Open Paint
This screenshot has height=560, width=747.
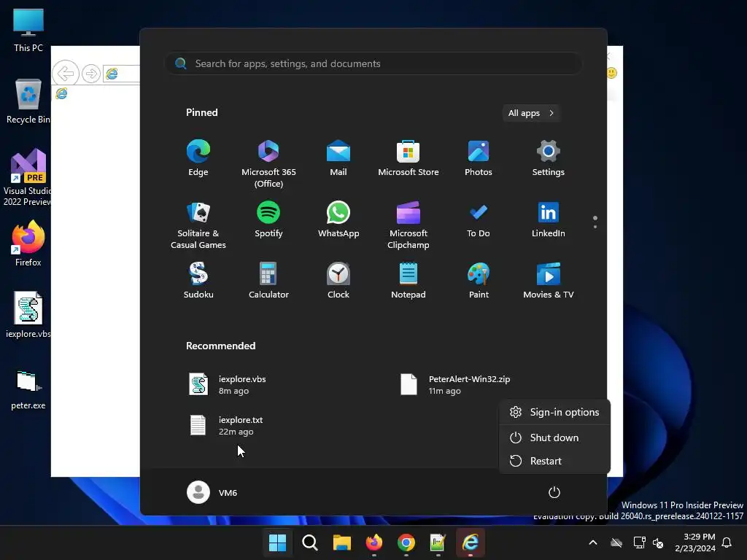click(479, 281)
